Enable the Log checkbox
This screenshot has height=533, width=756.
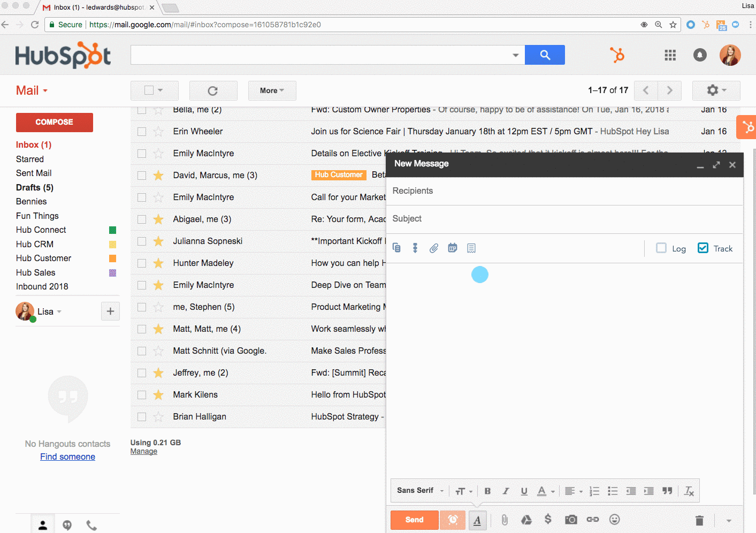(661, 248)
